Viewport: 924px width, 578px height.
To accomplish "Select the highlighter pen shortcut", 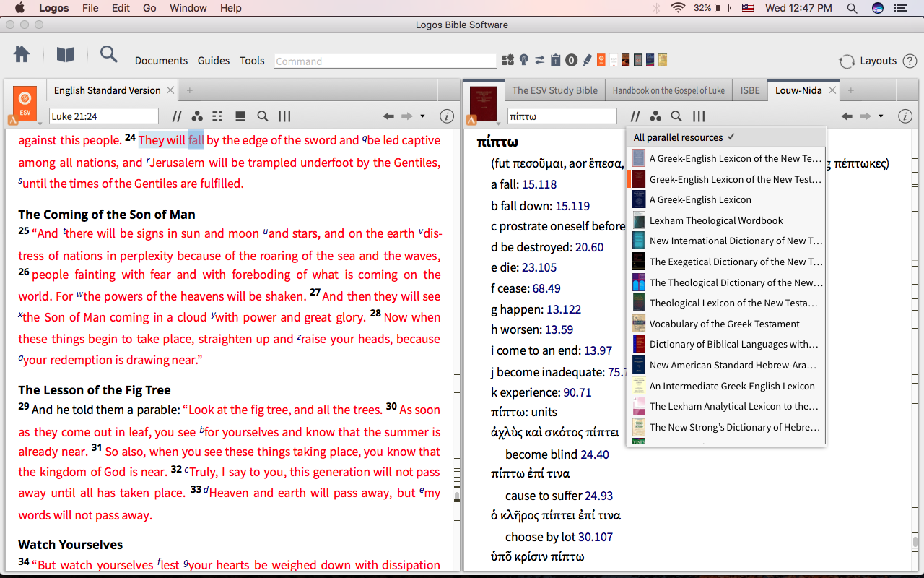I will click(587, 61).
